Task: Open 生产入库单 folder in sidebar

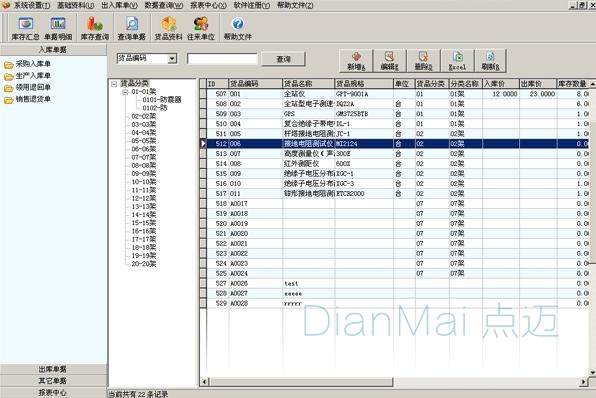Action: coord(27,76)
